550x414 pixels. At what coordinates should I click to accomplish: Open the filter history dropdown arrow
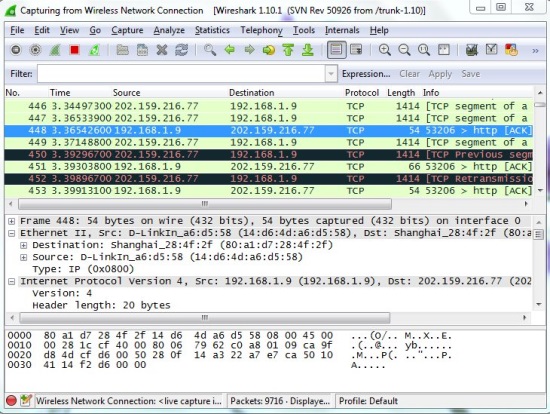[x=331, y=74]
